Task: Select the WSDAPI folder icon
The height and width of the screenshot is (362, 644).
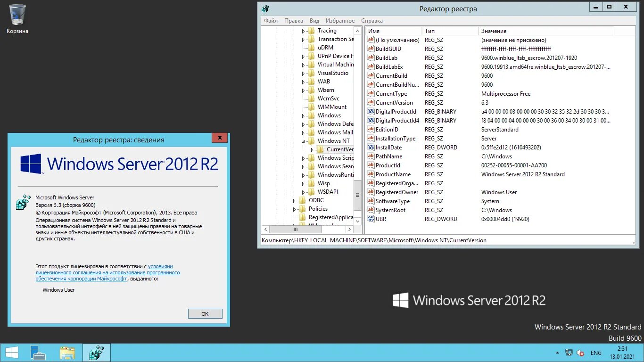Action: 311,192
